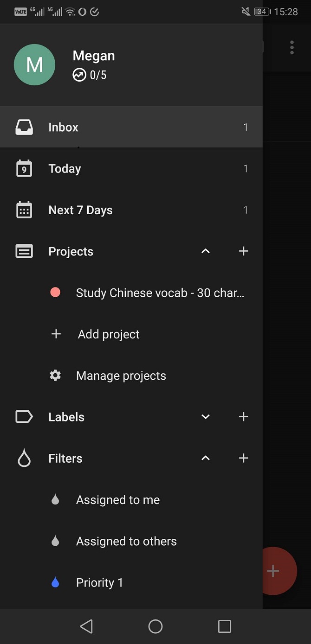Image resolution: width=311 pixels, height=644 pixels.
Task: Expand the Labels section chevron
Action: click(206, 417)
